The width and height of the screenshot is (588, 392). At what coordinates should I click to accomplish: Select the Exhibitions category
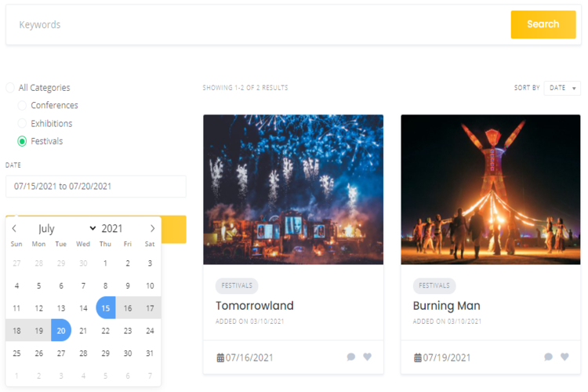(22, 123)
